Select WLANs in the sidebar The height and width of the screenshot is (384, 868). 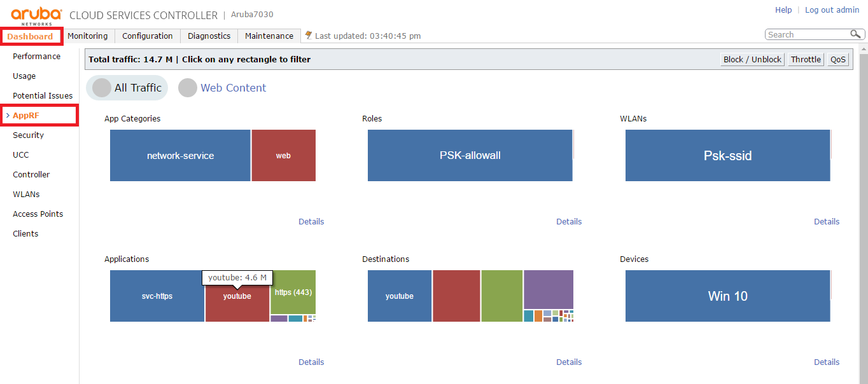pos(26,194)
